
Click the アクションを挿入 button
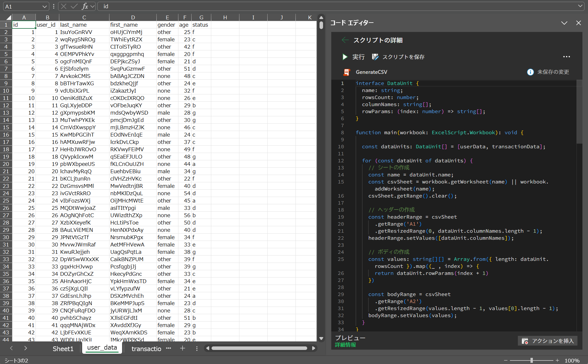tap(548, 341)
